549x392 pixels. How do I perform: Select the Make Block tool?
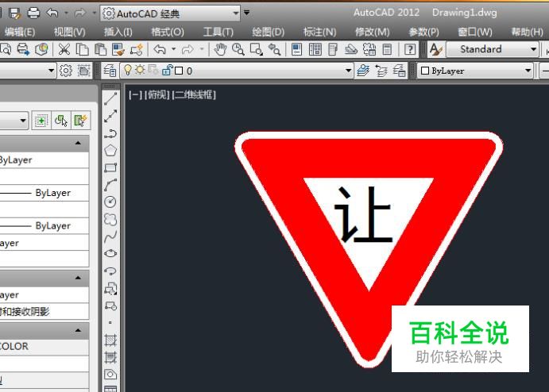[x=110, y=306]
